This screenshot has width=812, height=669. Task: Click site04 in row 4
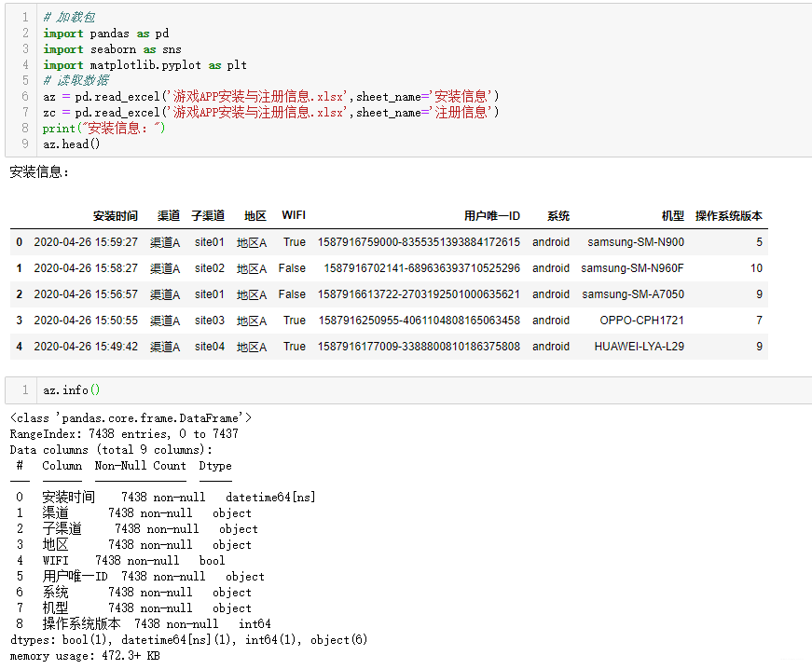[x=209, y=347]
